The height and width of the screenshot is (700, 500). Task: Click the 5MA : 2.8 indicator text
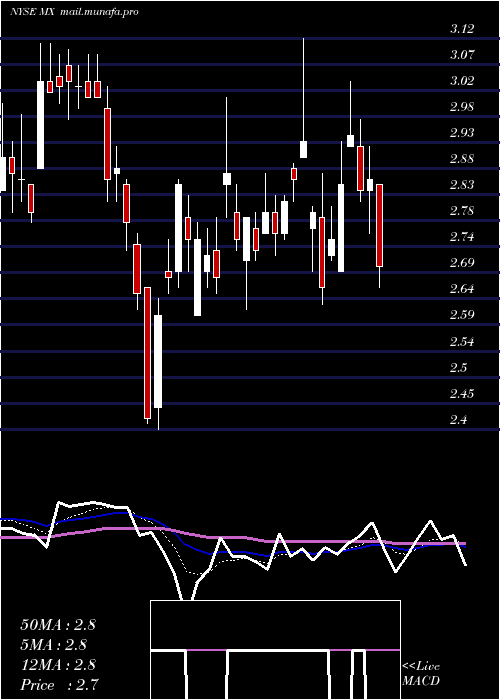[x=54, y=645]
